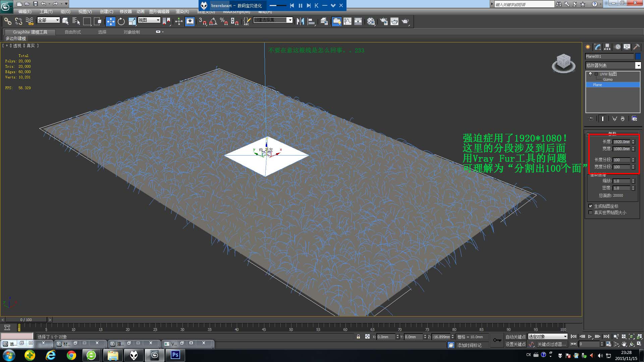Click the 自动关键点 auto key button
The width and height of the screenshot is (644, 362).
(x=516, y=337)
